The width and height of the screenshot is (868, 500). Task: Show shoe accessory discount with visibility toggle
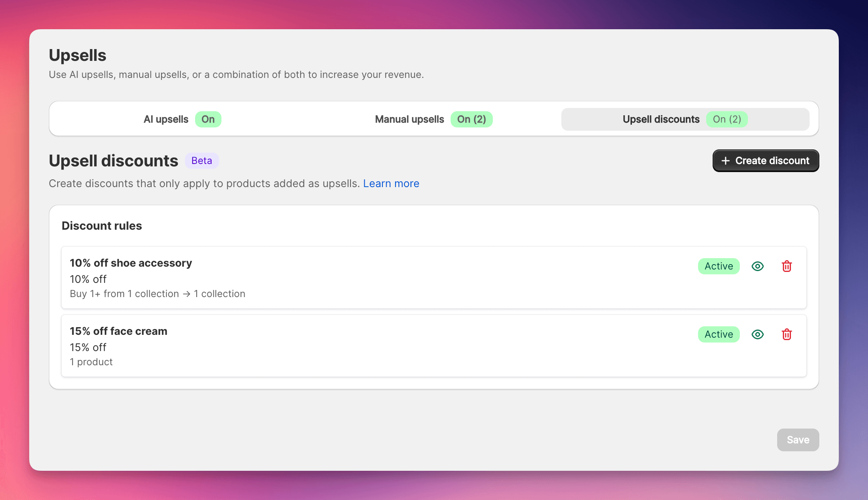tap(758, 266)
